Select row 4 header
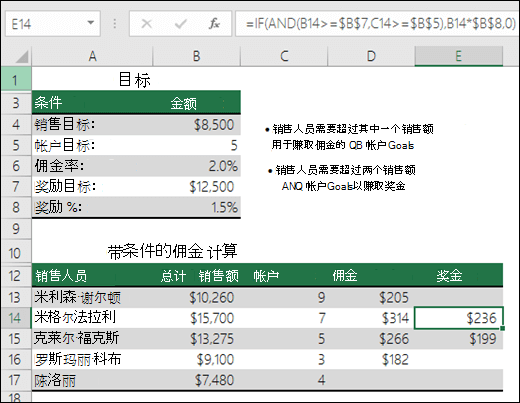This screenshot has width=520, height=403. pos(16,125)
